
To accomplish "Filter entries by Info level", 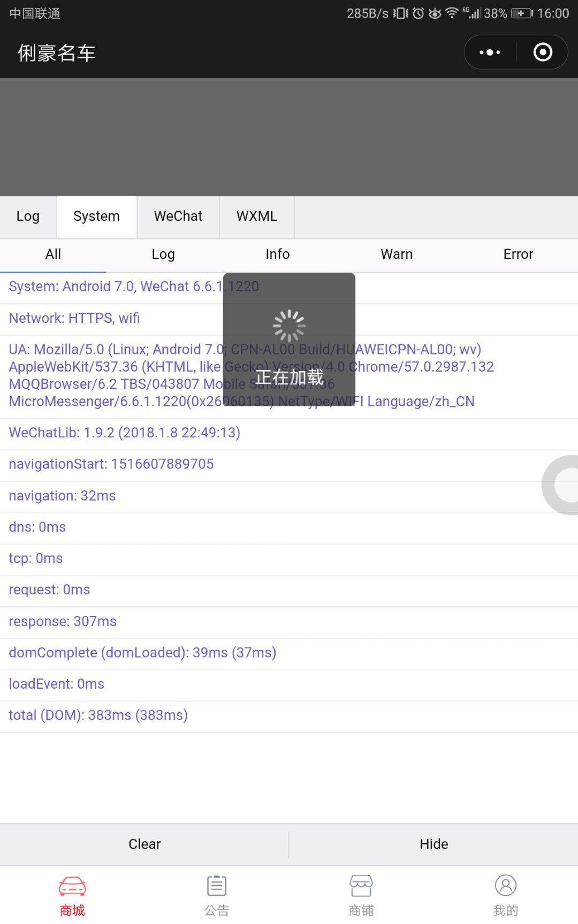I will [x=277, y=255].
